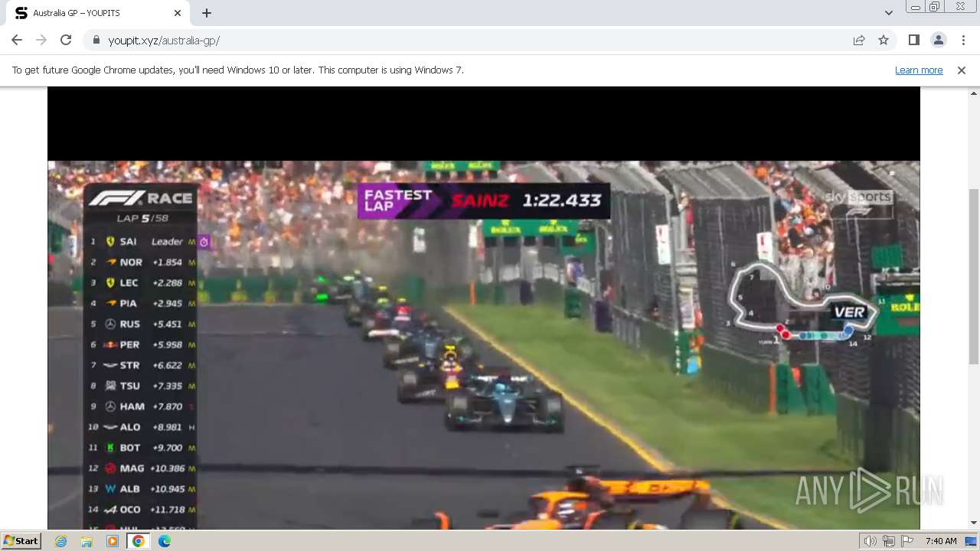This screenshot has width=980, height=551.
Task: Click the PER +5.958 row
Action: click(x=142, y=344)
